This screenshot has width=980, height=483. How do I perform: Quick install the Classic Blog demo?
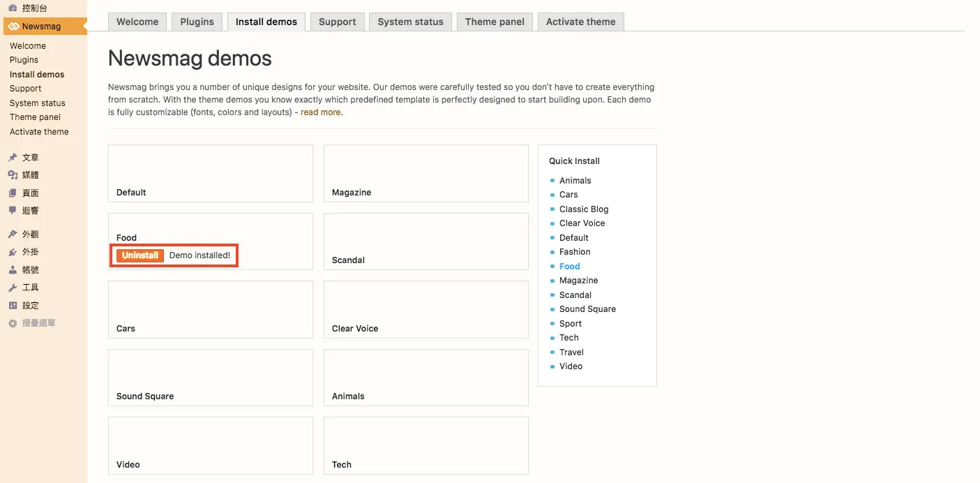pyautogui.click(x=584, y=209)
